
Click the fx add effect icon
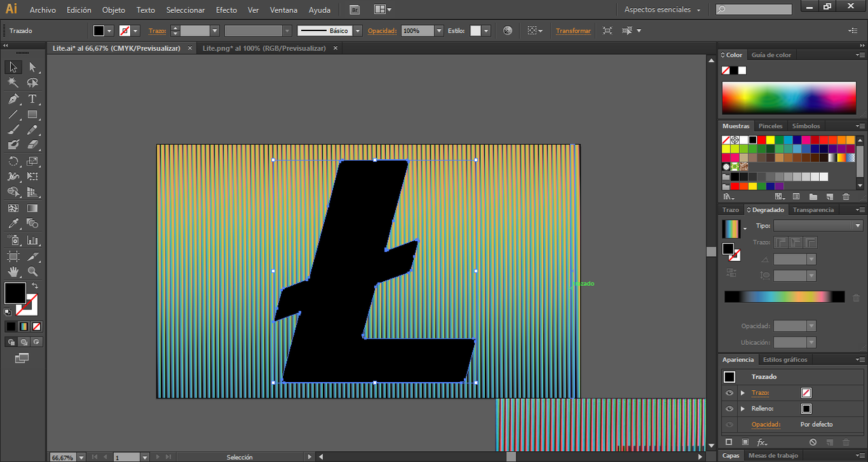click(x=762, y=442)
